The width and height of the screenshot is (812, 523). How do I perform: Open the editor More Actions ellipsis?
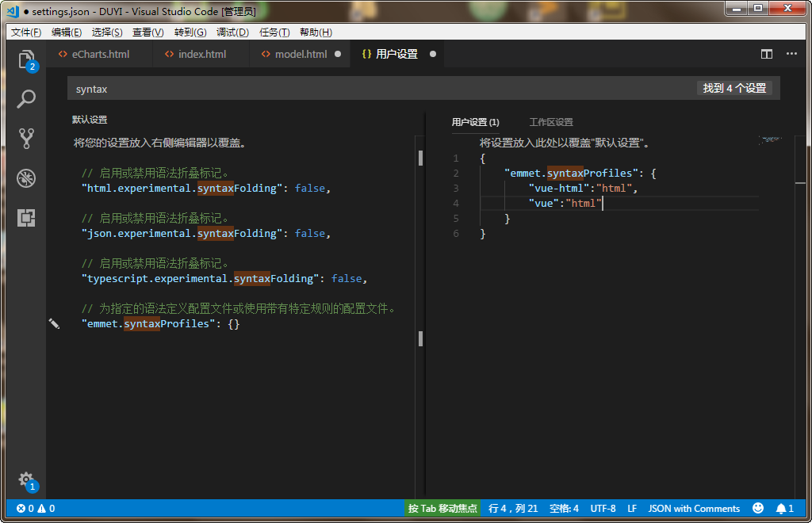[x=791, y=54]
